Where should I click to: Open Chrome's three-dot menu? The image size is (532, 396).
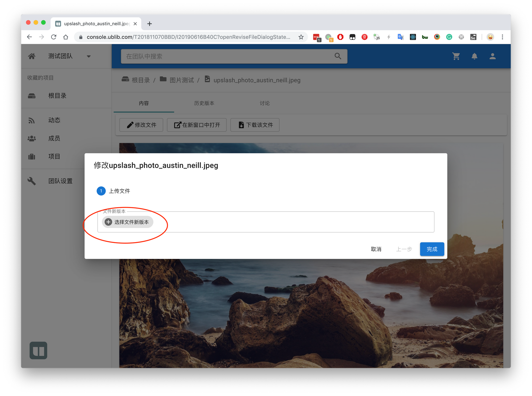[502, 37]
